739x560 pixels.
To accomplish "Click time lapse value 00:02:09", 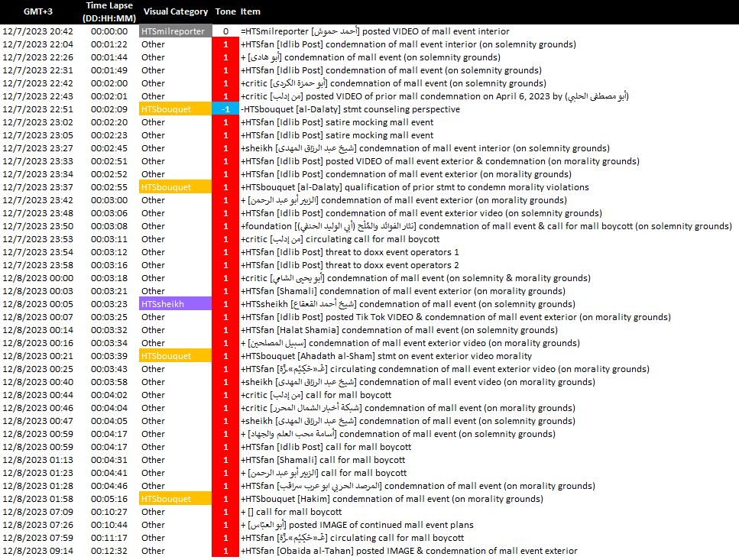I will 109,109.
